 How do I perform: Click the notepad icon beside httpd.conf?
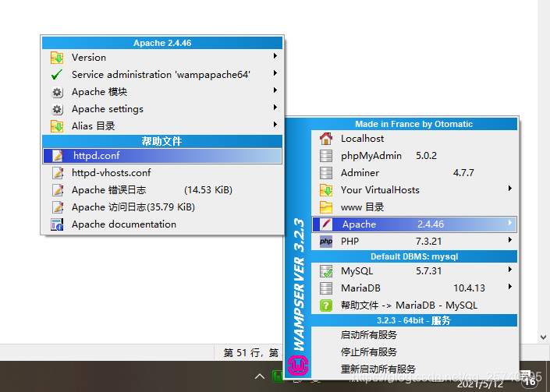pos(58,156)
